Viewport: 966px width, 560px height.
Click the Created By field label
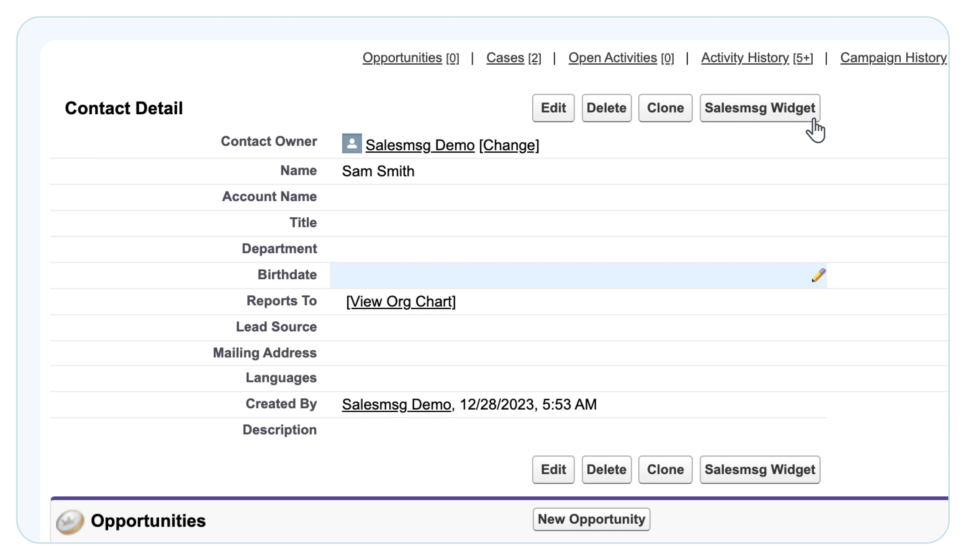coord(281,404)
